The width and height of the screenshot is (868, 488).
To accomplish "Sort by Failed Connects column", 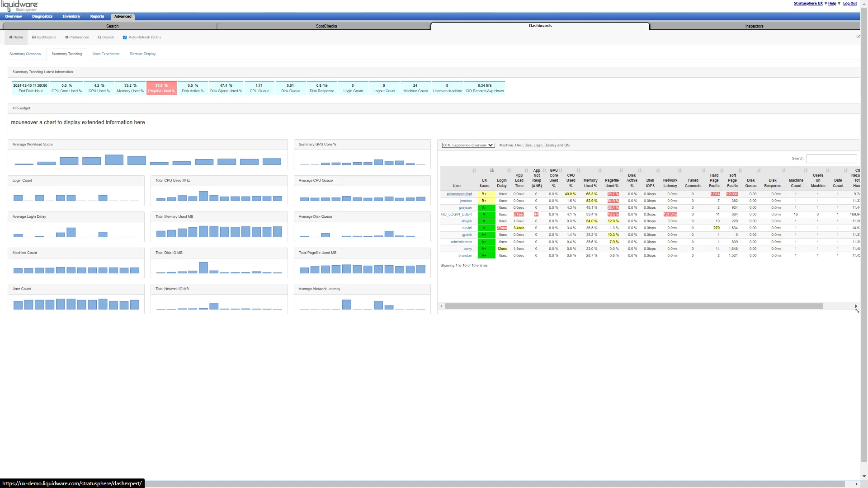I will tap(703, 170).
